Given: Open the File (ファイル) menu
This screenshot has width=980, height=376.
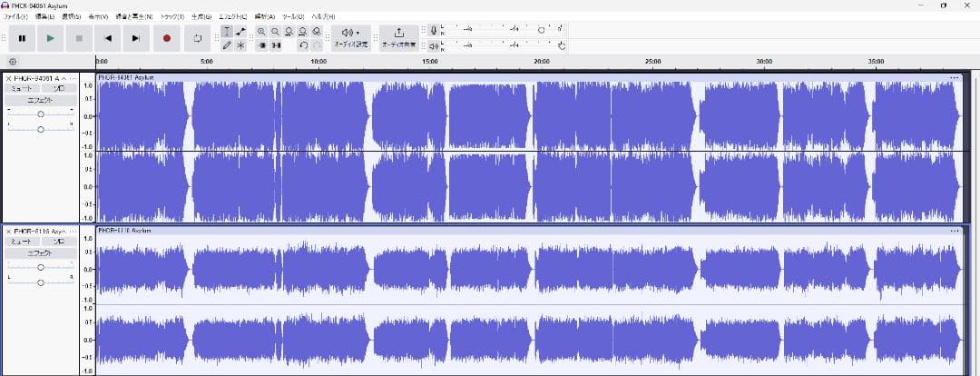Looking at the screenshot, I should [x=15, y=16].
